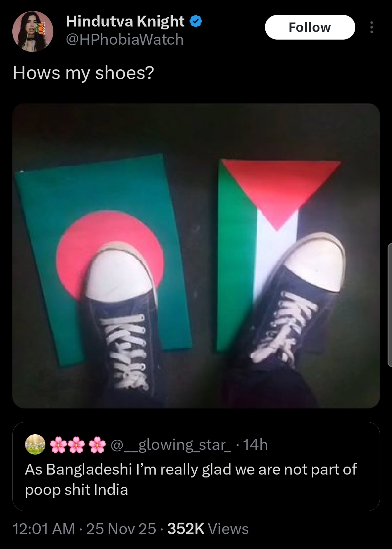
Task: Open the Hindutva Knight display name
Action: click(125, 22)
